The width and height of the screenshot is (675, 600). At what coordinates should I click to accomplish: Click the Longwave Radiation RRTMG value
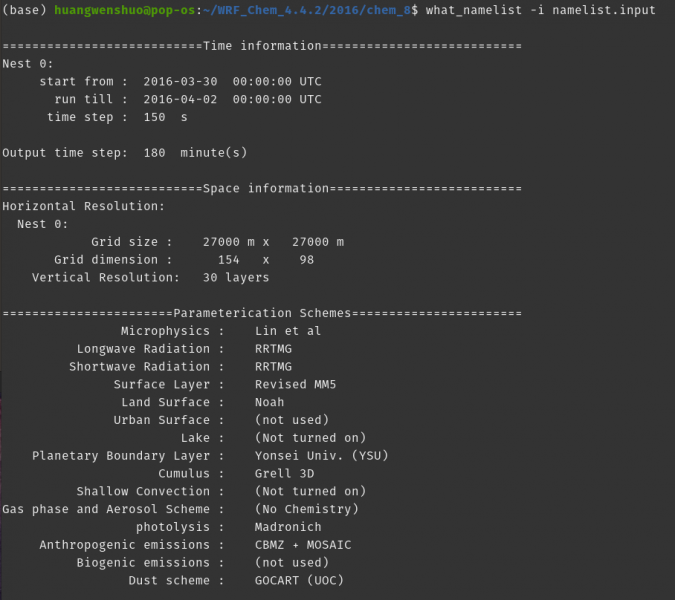[x=273, y=349]
